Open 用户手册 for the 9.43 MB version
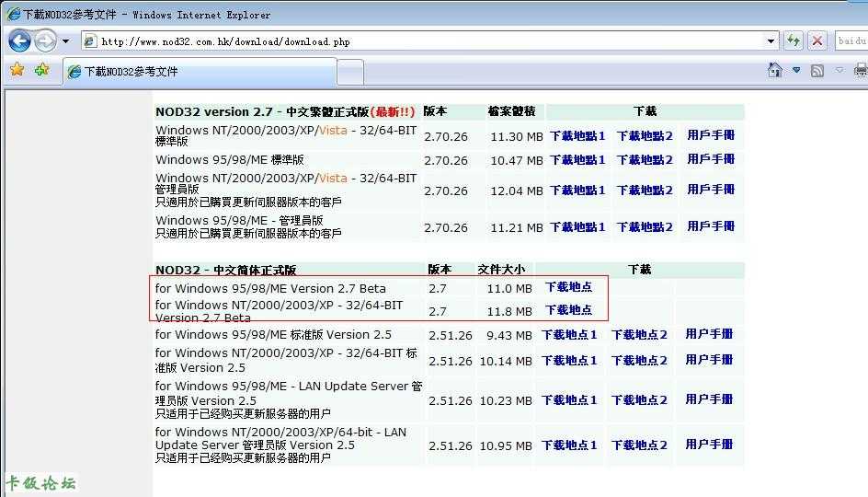 pos(709,334)
